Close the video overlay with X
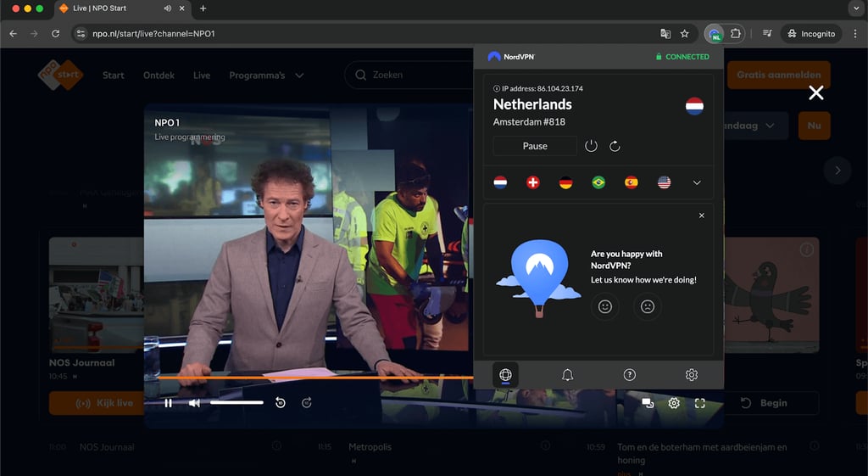Screen dimensions: 868x476 tap(816, 92)
